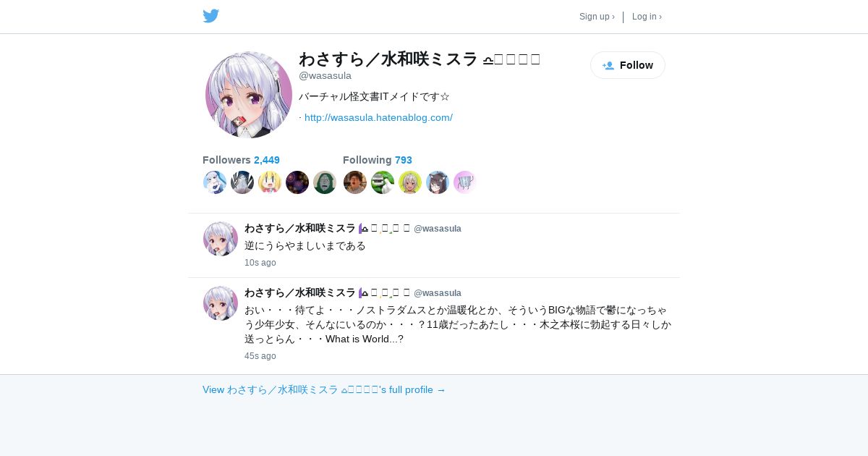Viewport: 868px width, 456px height.
Task: Select the dark-haired cat-ear following avatar
Action: (438, 182)
